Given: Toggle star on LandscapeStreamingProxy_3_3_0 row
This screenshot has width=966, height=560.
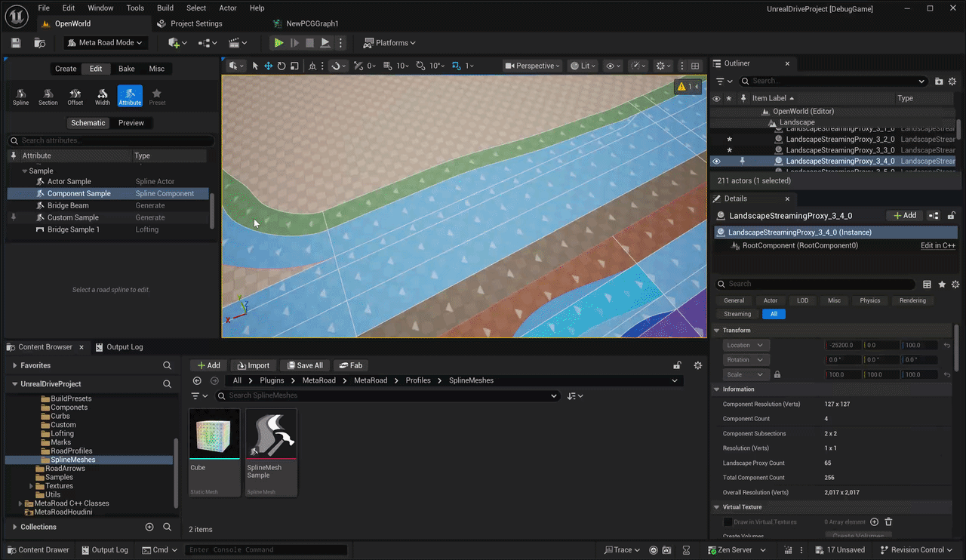Looking at the screenshot, I should click(x=729, y=150).
